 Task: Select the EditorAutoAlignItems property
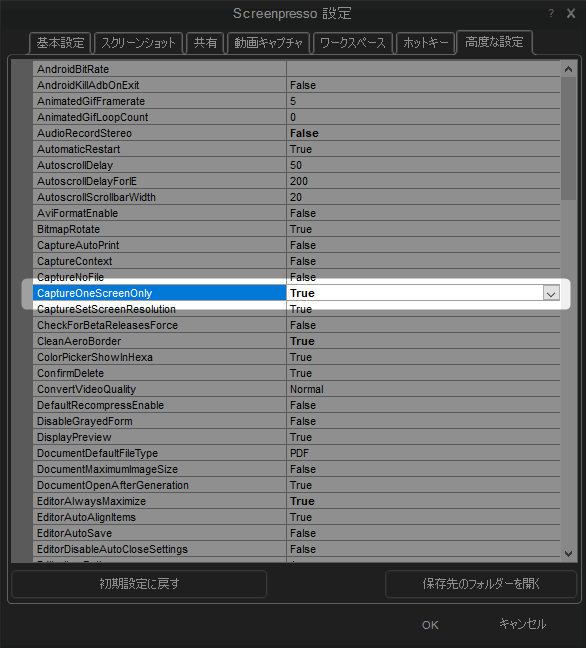[159, 517]
